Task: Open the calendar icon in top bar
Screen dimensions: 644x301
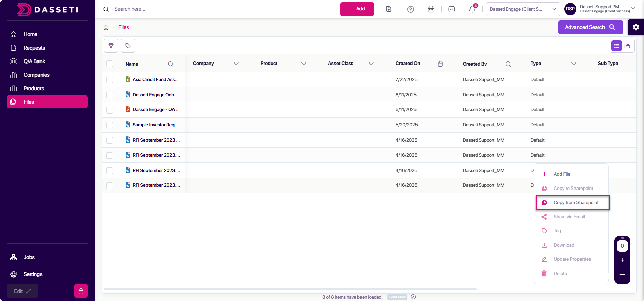Action: pos(431,9)
